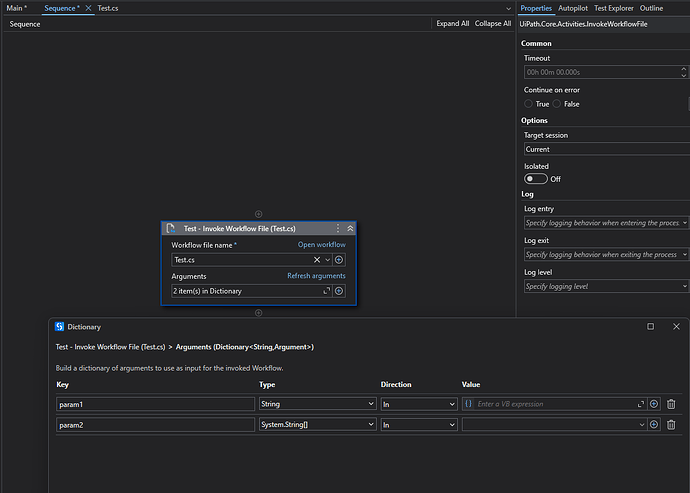The width and height of the screenshot is (690, 493).
Task: Open the Target session dropdown showing Current
Action: pyautogui.click(x=607, y=149)
